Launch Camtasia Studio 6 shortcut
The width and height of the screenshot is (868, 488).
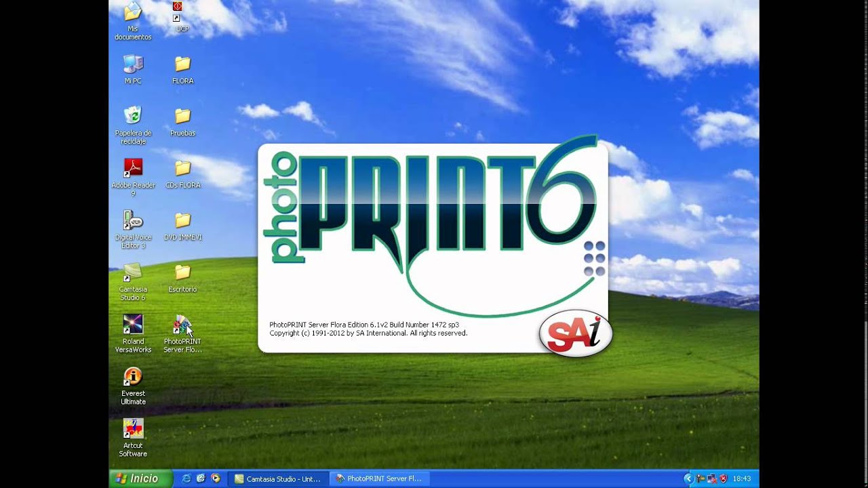tap(133, 282)
